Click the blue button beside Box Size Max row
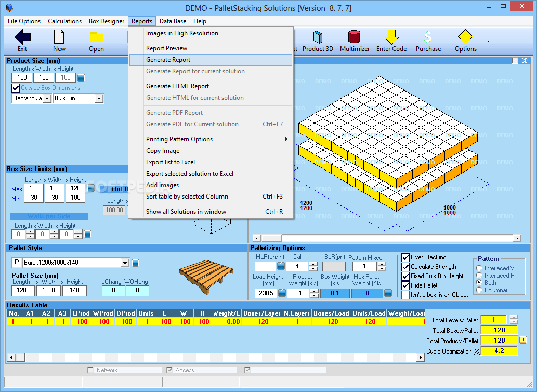 (91, 188)
